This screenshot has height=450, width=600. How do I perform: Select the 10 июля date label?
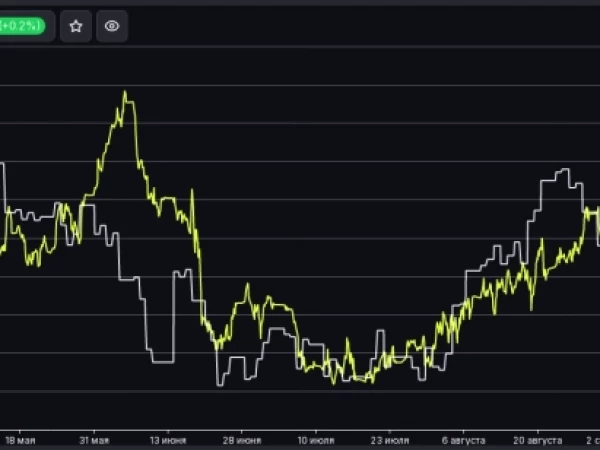[316, 440]
